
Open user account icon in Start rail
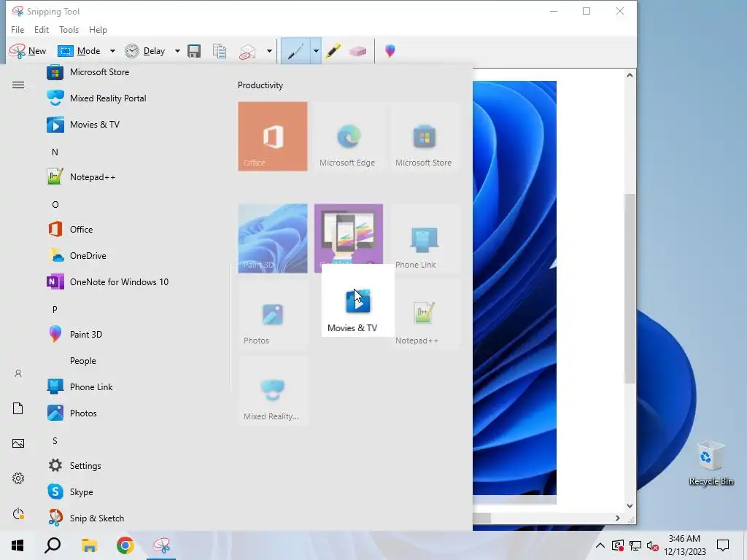(x=18, y=374)
